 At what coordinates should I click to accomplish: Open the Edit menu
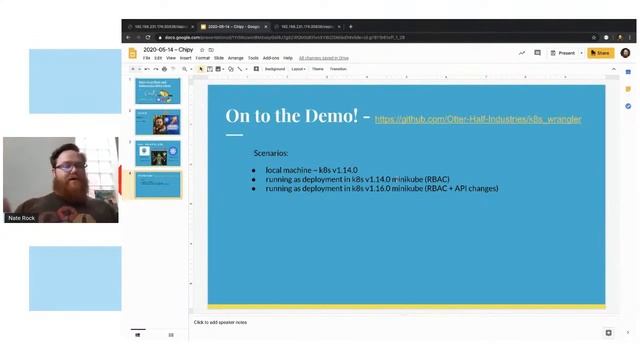click(158, 58)
